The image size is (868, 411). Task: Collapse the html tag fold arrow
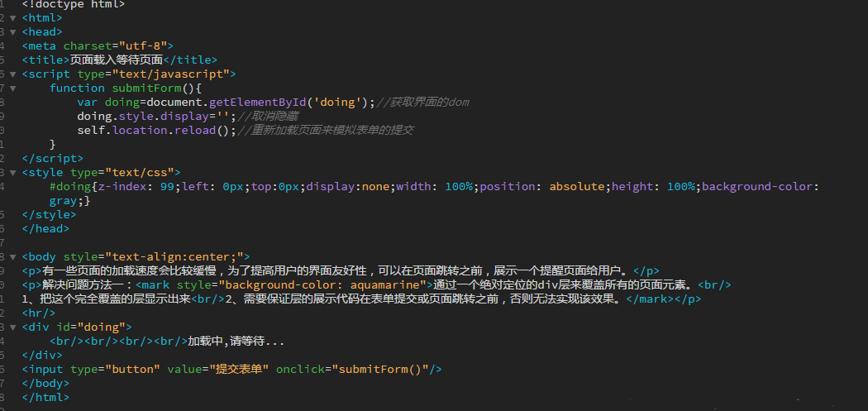pos(12,17)
